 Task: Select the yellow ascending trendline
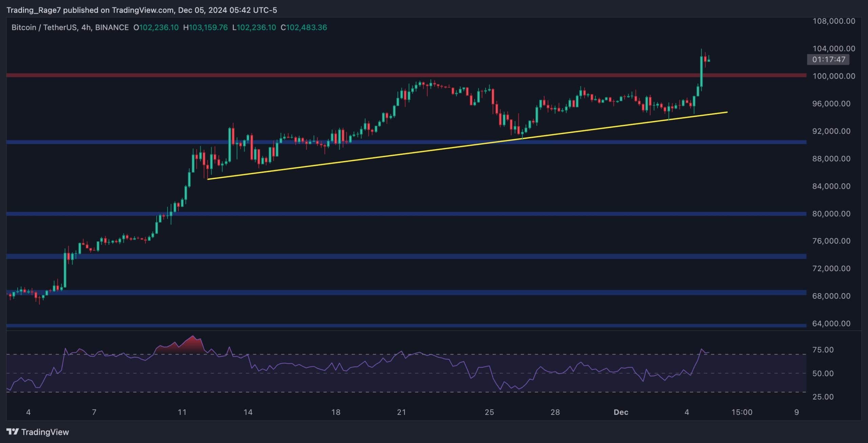(x=467, y=145)
